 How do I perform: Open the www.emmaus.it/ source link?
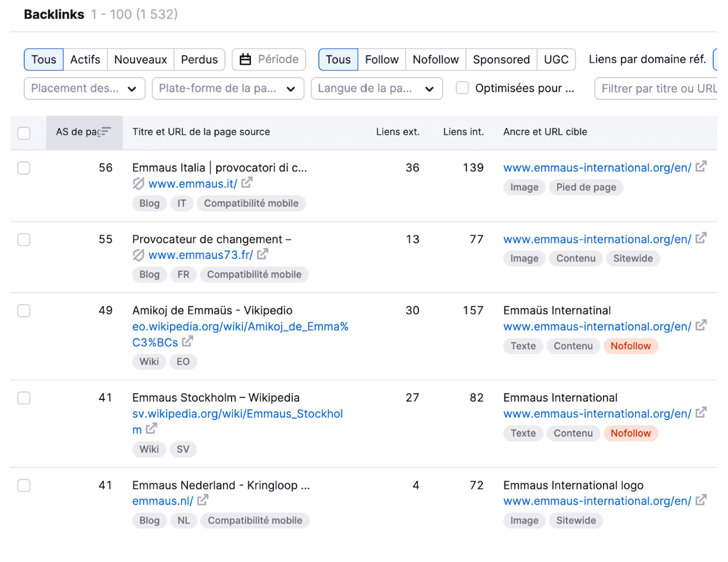click(192, 184)
